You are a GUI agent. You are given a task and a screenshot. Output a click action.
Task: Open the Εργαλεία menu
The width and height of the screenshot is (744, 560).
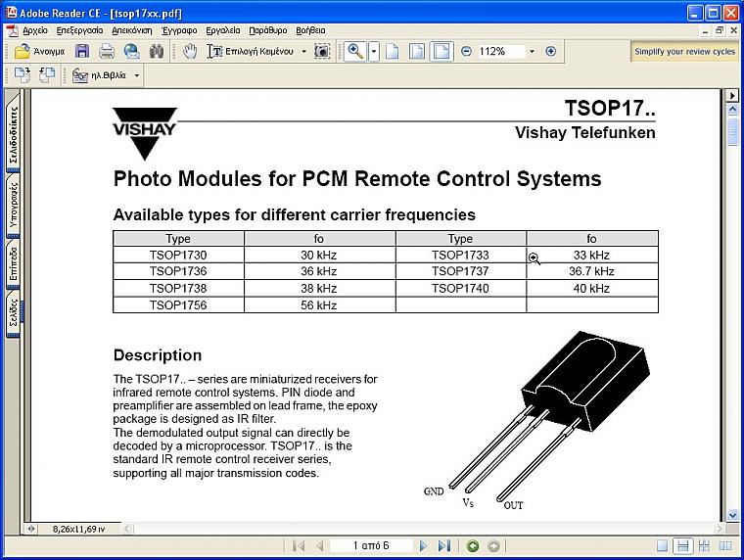tap(223, 30)
